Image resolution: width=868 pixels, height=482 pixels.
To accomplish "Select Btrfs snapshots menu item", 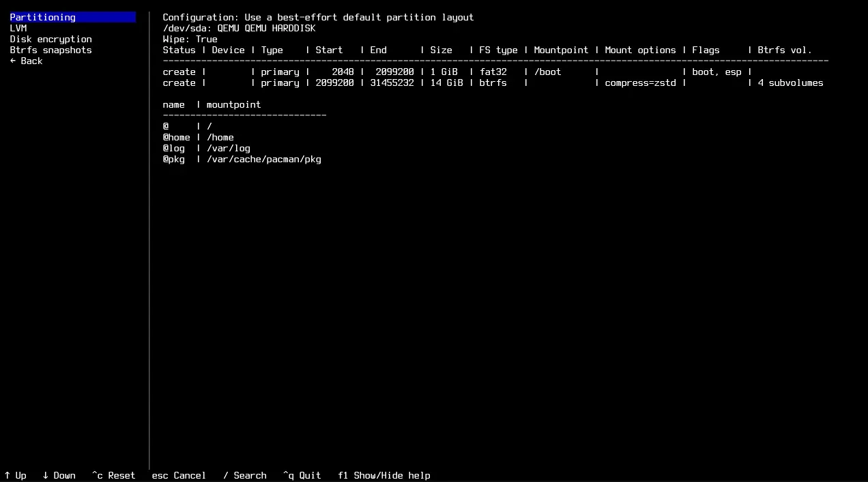I will pyautogui.click(x=50, y=50).
